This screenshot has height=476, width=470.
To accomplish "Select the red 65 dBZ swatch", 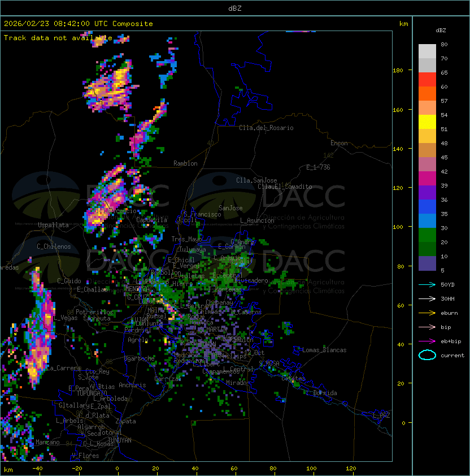I will (427, 80).
